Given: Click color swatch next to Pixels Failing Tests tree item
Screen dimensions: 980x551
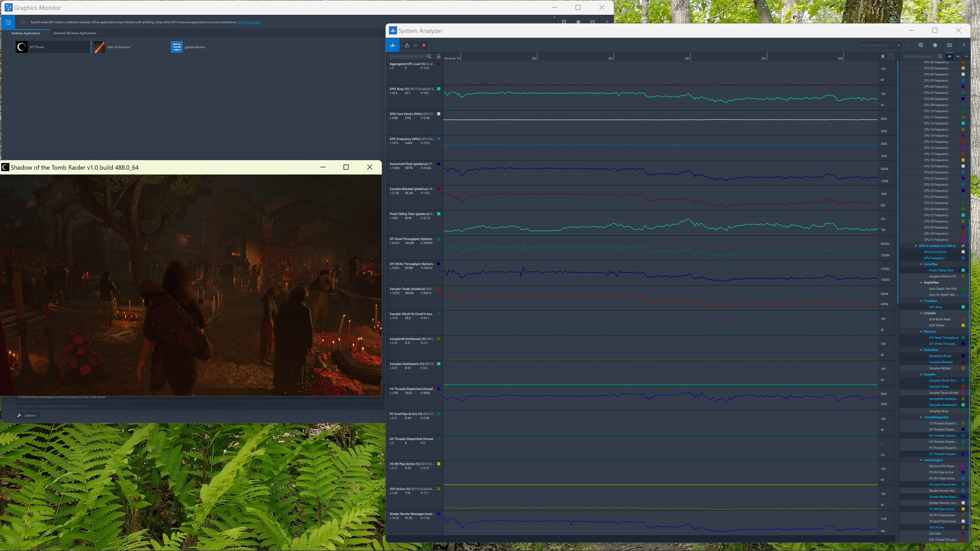Looking at the screenshot, I should pos(963,270).
